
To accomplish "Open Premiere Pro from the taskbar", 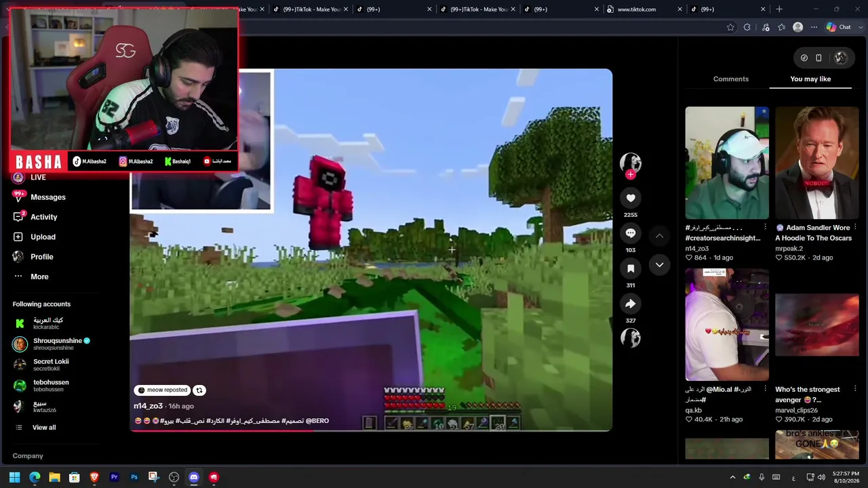I will 114,477.
